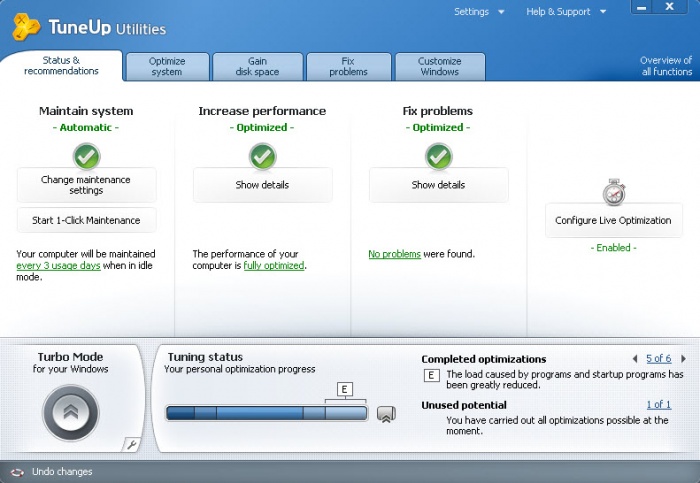Open the '1 of 1' unused potential link
This screenshot has height=483, width=700.
[658, 404]
